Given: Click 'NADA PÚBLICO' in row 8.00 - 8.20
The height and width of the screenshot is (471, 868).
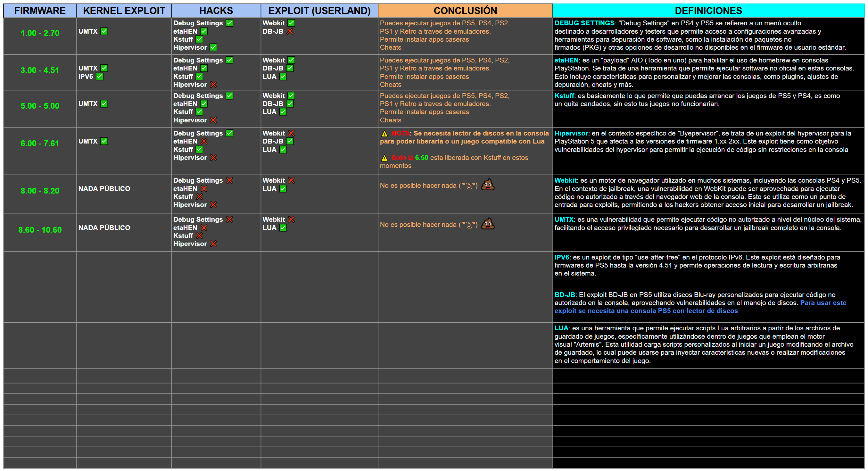Looking at the screenshot, I should coord(104,189).
